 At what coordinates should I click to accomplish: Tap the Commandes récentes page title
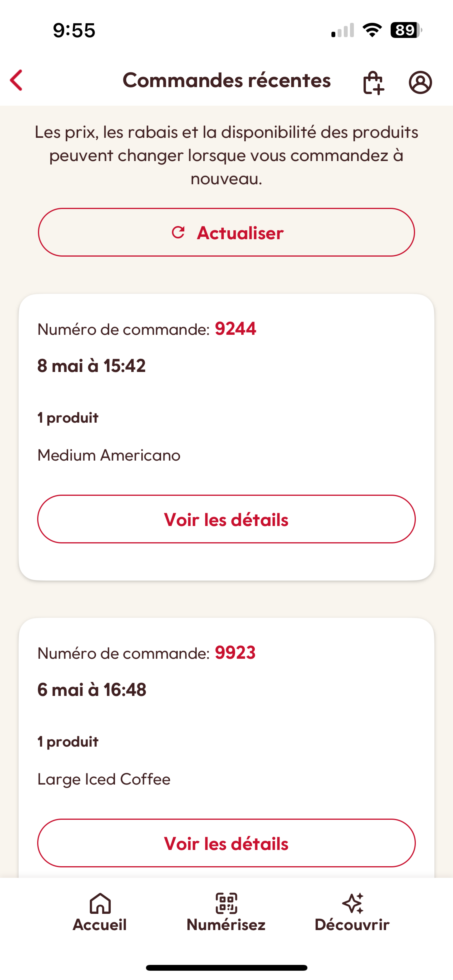(226, 80)
